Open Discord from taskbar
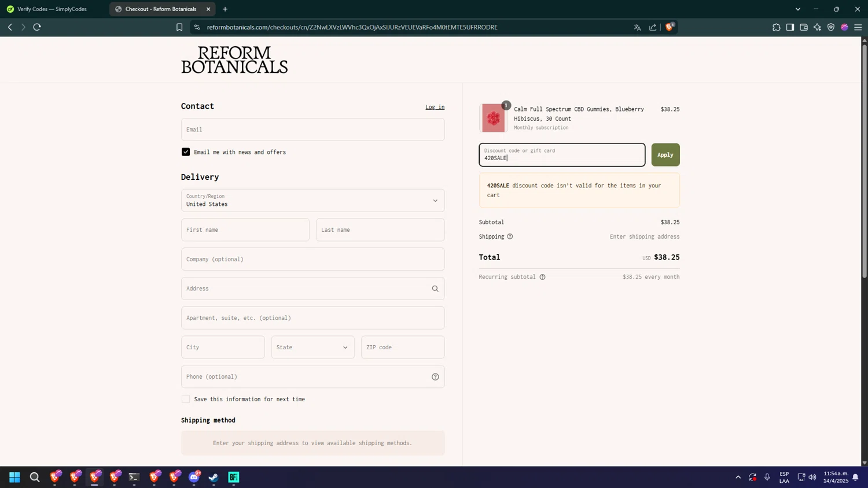This screenshot has width=868, height=488. point(194,477)
